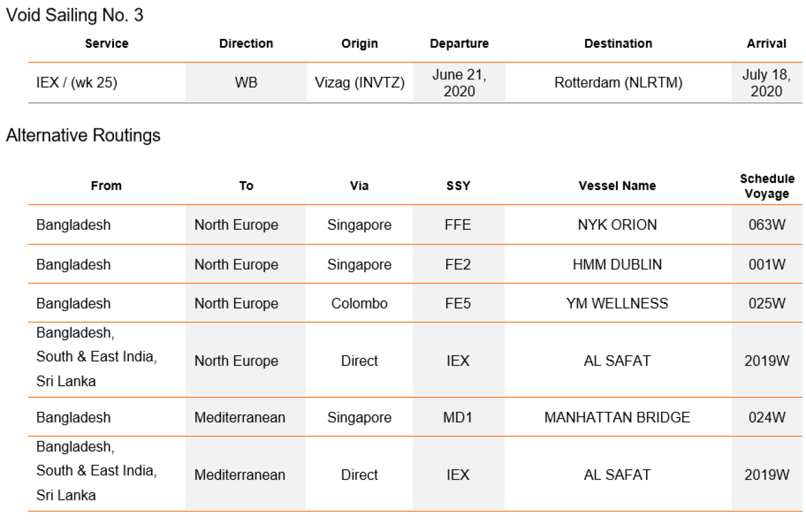The height and width of the screenshot is (532, 806).
Task: Click the Schedule Voyage column header
Action: (x=767, y=186)
